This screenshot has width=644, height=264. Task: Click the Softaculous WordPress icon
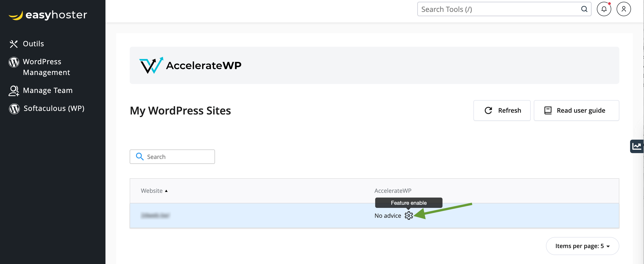point(14,109)
